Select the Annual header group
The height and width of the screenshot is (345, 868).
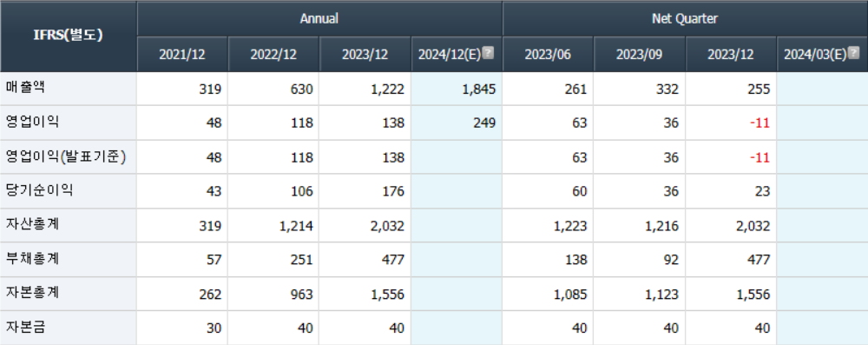[x=319, y=18]
